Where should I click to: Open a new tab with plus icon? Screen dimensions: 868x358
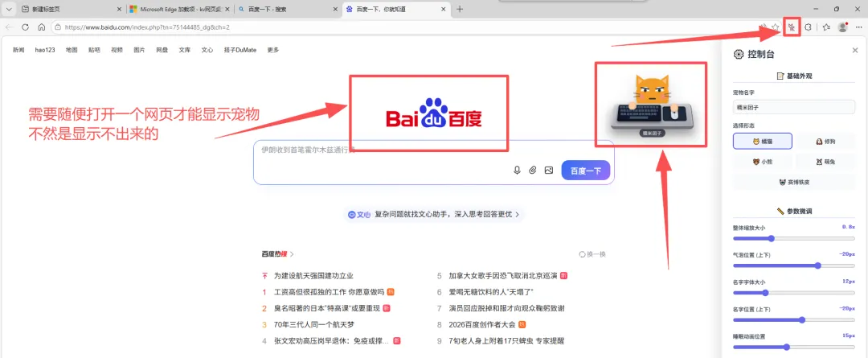pos(460,10)
